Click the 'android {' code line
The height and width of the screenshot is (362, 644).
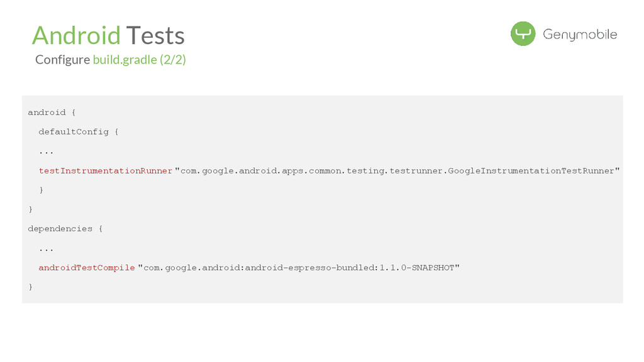pyautogui.click(x=52, y=112)
